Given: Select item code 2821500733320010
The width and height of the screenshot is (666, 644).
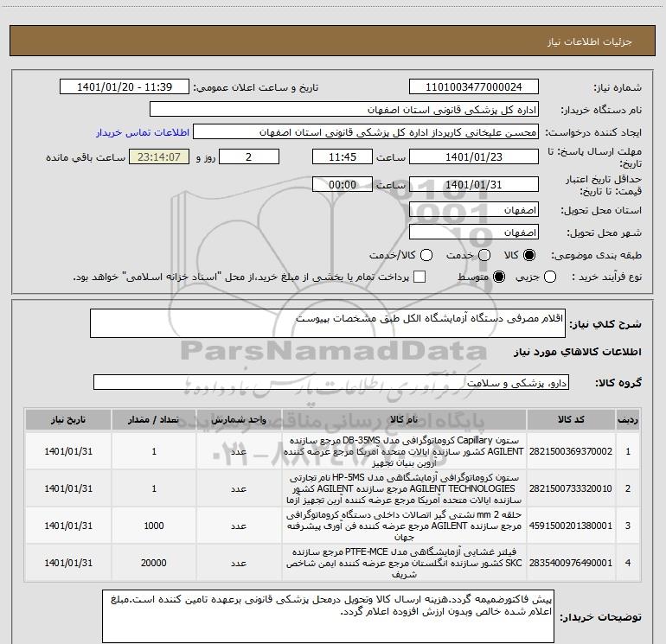Looking at the screenshot, I should pos(571,488).
